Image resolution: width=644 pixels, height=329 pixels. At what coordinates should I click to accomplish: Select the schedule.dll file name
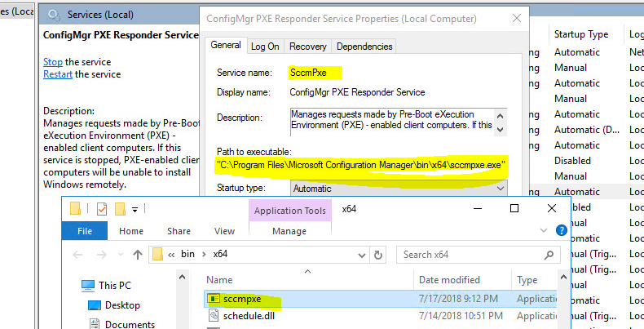click(x=249, y=316)
